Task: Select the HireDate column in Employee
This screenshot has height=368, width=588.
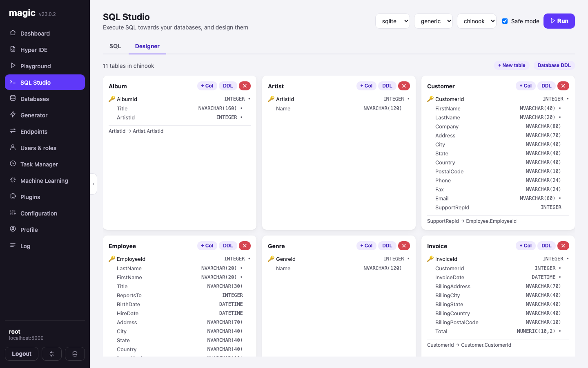Action: (180, 313)
